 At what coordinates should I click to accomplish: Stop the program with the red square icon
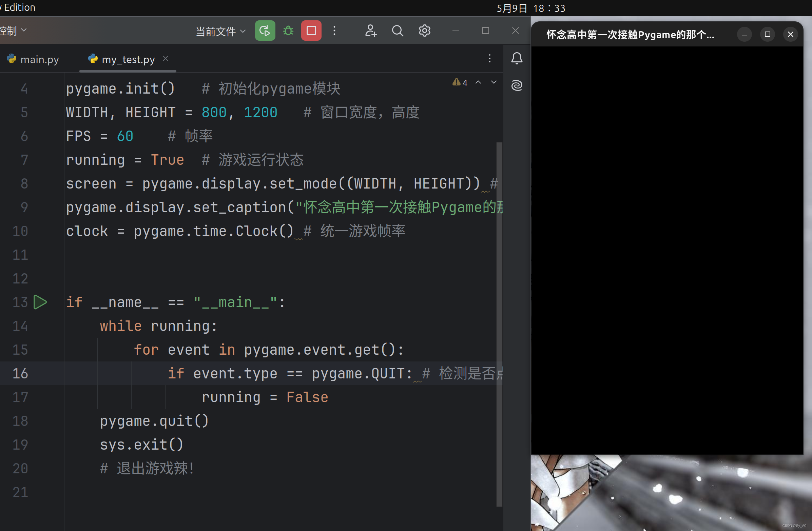click(311, 31)
